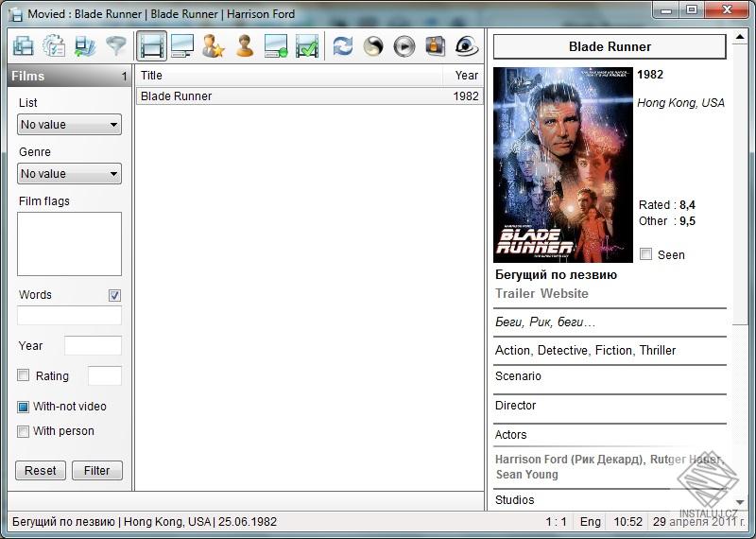Open the Website link
Screen dimensions: 756x539
click(x=564, y=293)
